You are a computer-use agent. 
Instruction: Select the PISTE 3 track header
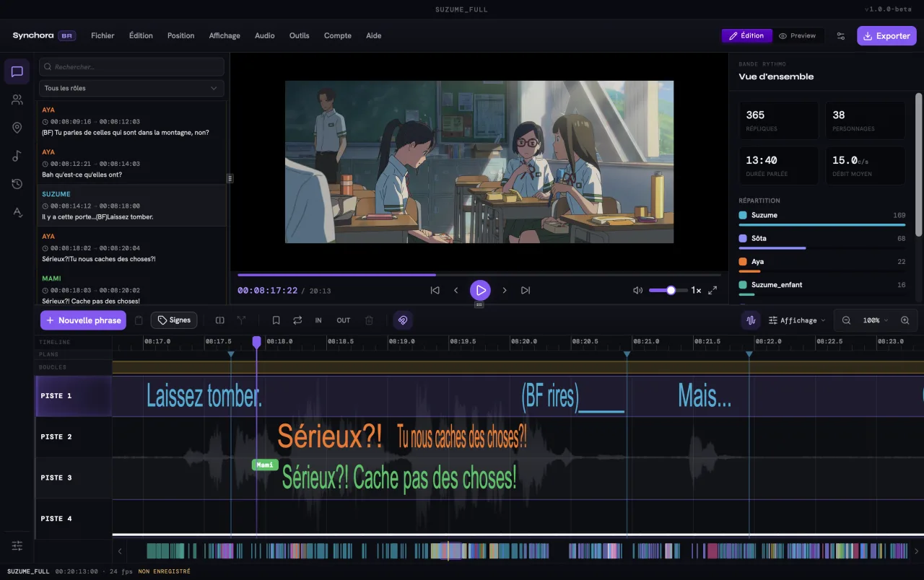click(x=74, y=478)
